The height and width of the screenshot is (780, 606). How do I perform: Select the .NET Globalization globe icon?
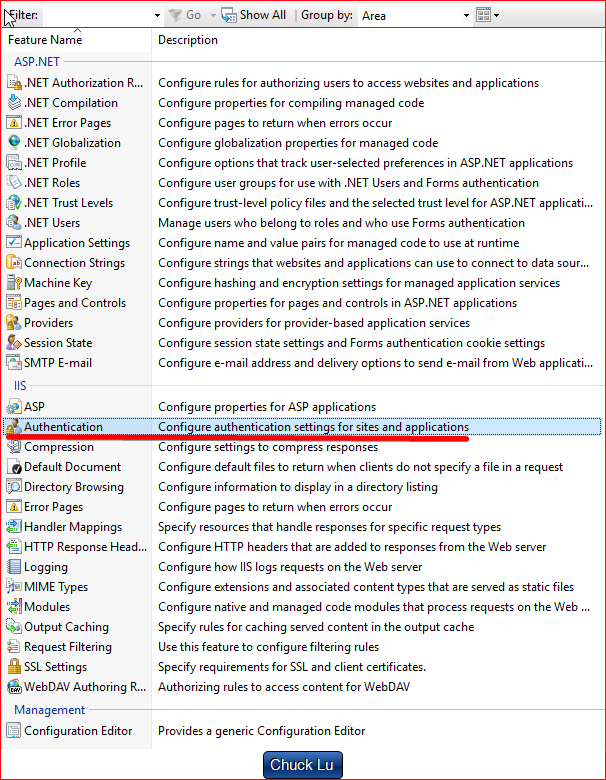click(14, 142)
